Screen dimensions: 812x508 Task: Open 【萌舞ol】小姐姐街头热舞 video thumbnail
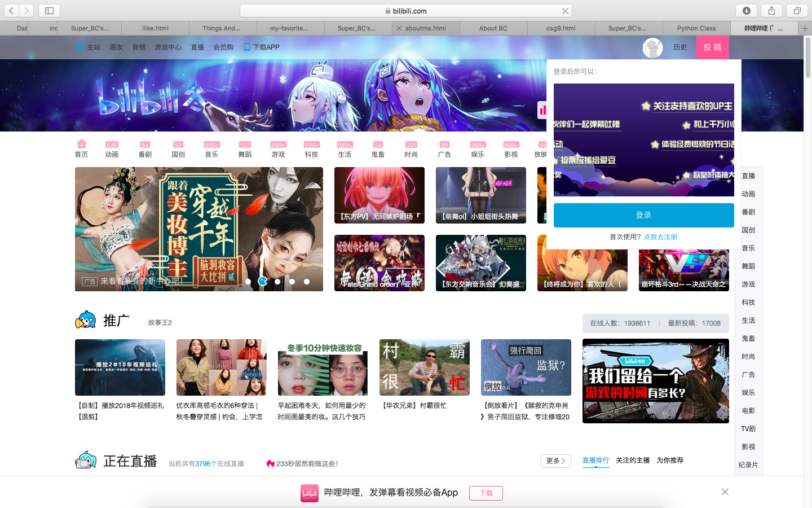pos(481,195)
